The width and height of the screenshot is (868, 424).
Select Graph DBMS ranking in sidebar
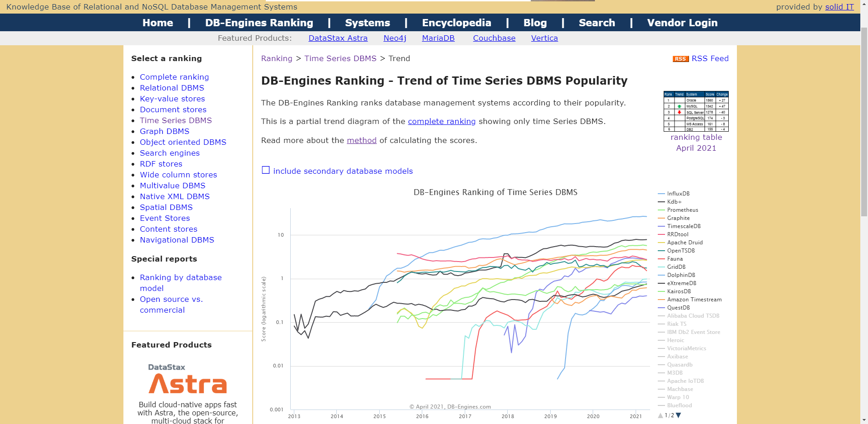pyautogui.click(x=165, y=131)
